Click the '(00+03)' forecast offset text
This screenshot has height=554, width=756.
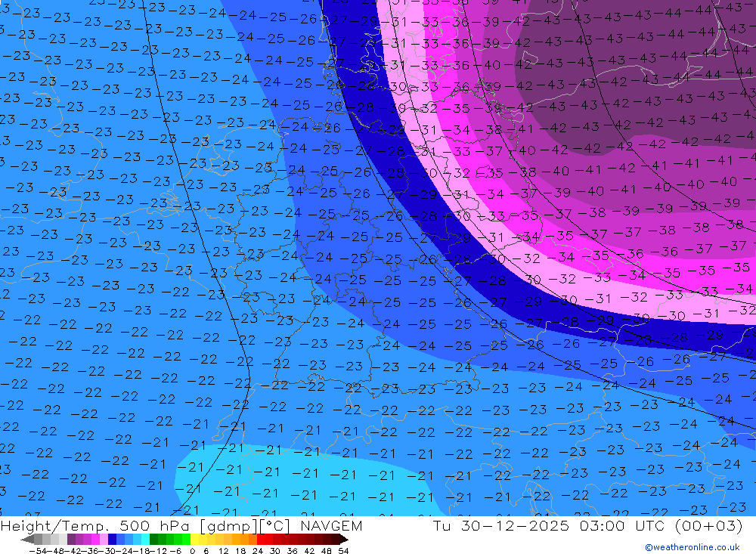pyautogui.click(x=708, y=526)
